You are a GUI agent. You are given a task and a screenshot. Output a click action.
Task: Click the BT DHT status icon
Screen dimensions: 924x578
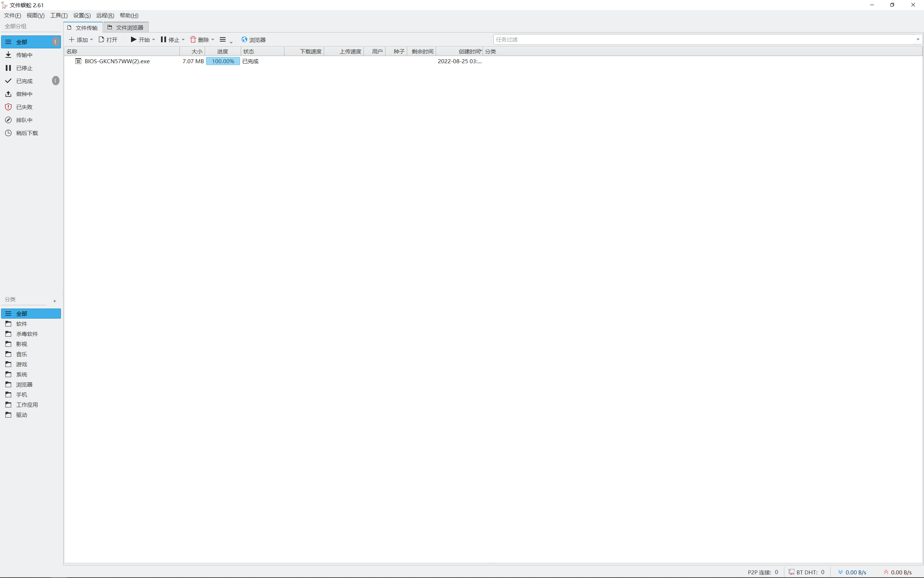pos(792,572)
